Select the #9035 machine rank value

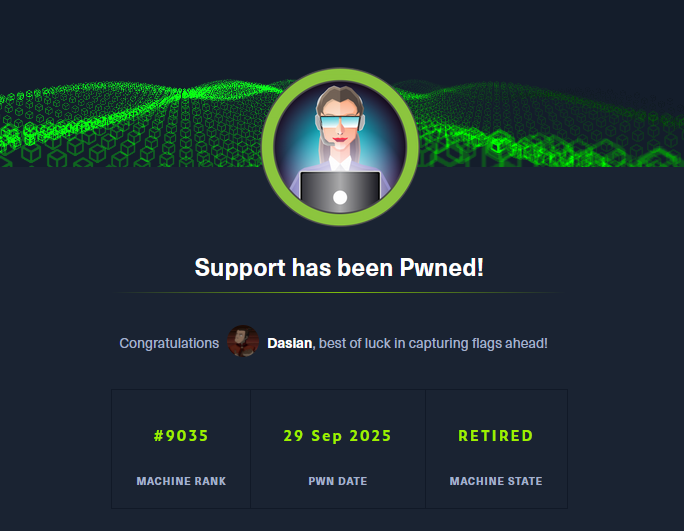181,435
